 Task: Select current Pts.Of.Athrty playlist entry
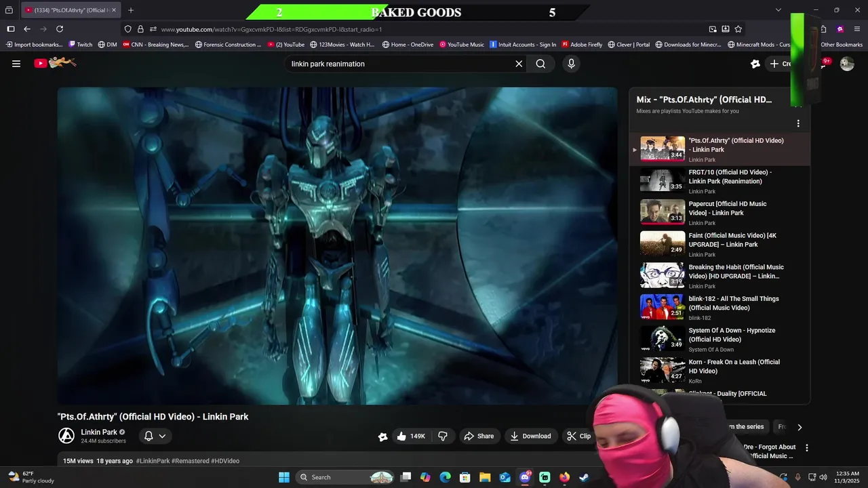719,150
